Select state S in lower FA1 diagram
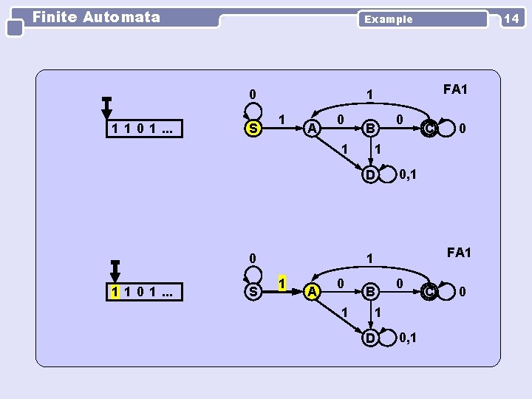 pyautogui.click(x=253, y=292)
